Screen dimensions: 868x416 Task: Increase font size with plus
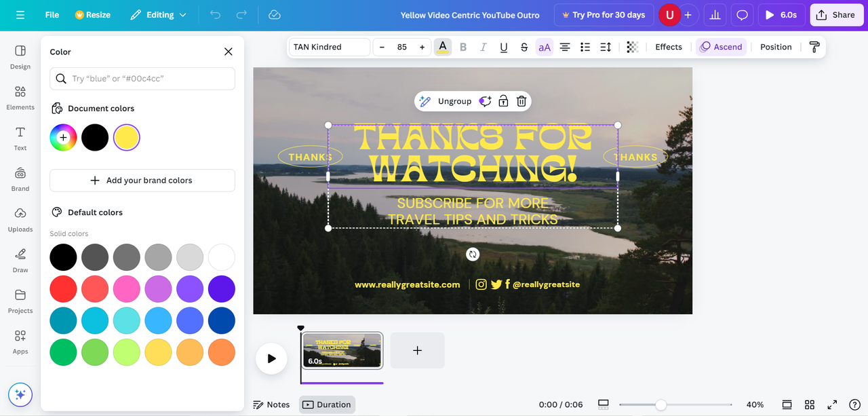(422, 47)
